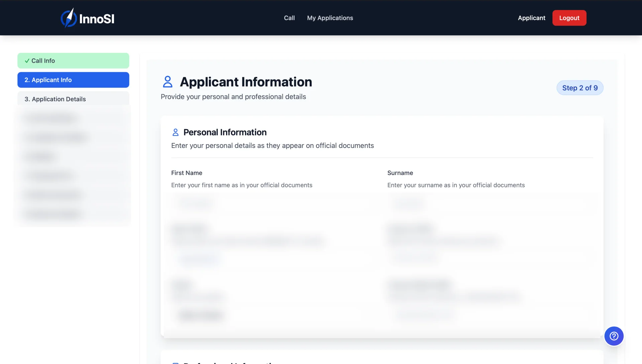Screen dimensions: 642x364
Task: Go to 3. Application Details step
Action: [x=73, y=99]
